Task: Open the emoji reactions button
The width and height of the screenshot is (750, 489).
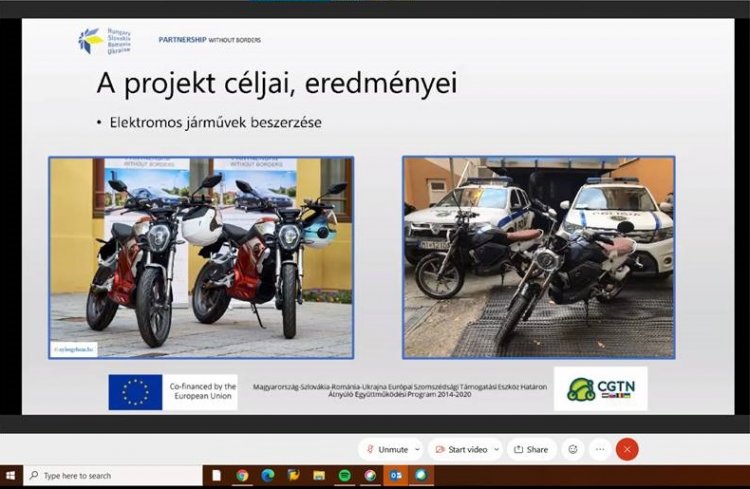Action: click(x=573, y=450)
